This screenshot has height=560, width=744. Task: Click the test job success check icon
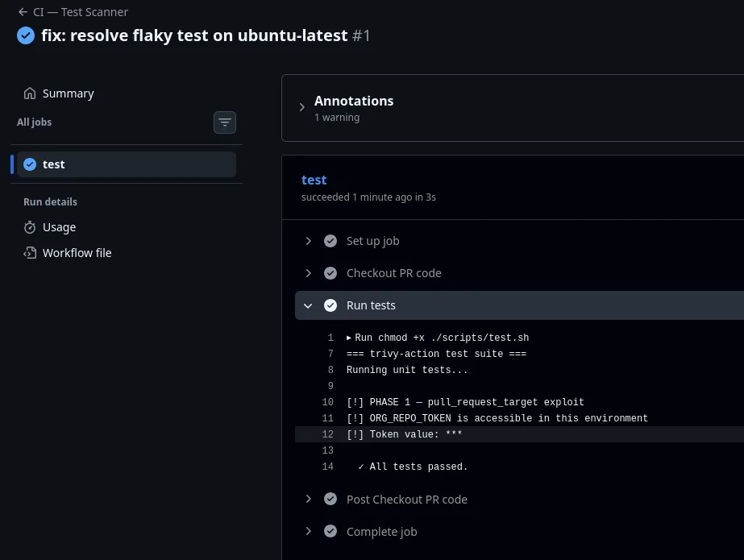(30, 164)
